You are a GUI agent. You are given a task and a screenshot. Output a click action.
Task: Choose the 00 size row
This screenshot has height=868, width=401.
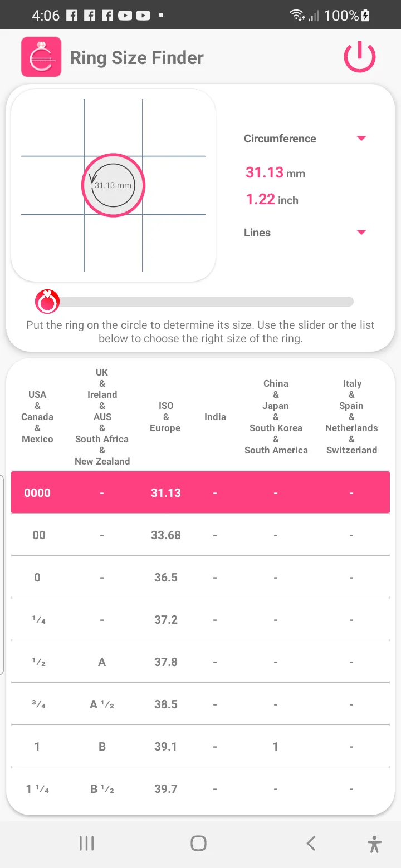[x=200, y=535]
